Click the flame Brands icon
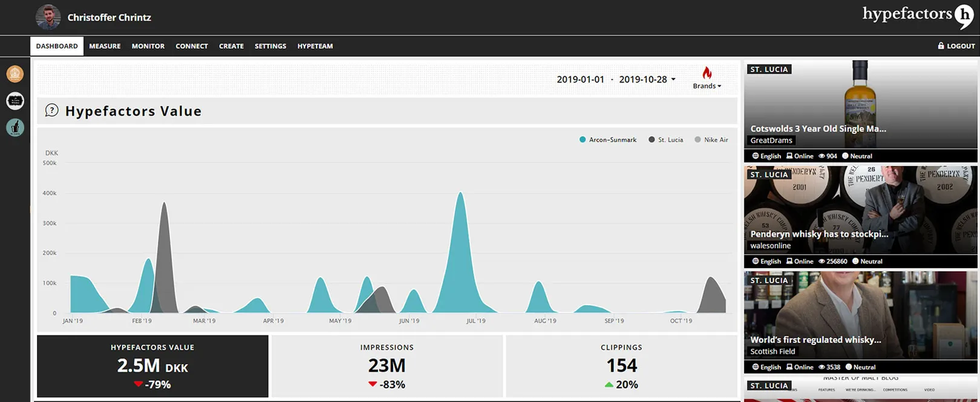This screenshot has height=402, width=980. tap(707, 73)
